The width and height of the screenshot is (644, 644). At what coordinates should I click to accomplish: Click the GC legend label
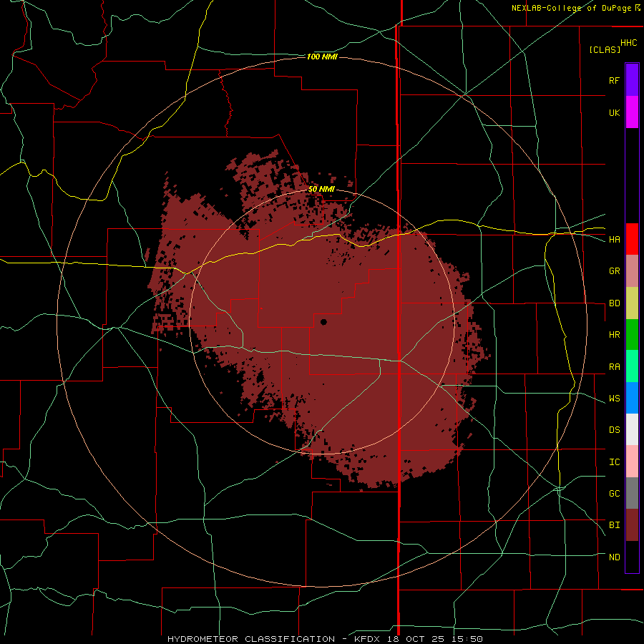coord(614,494)
